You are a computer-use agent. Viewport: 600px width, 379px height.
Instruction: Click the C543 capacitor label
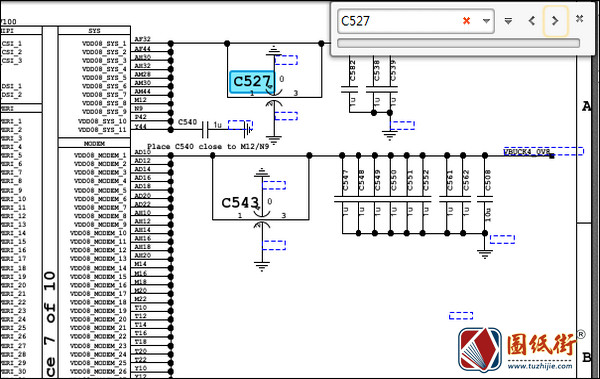[240, 203]
